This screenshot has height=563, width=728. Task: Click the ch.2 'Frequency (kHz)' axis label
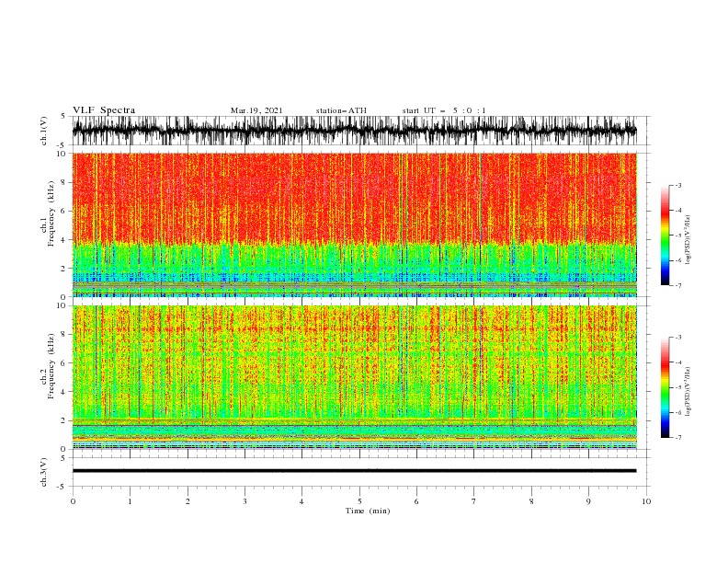(51, 365)
